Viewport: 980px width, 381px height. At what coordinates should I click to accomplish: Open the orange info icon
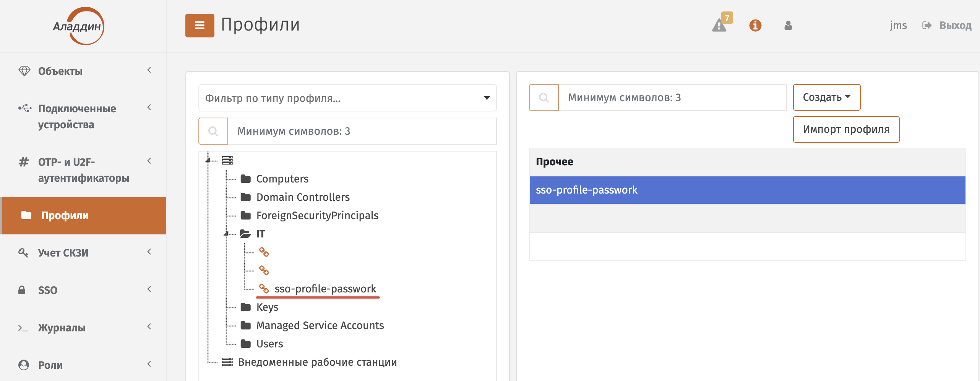[755, 26]
